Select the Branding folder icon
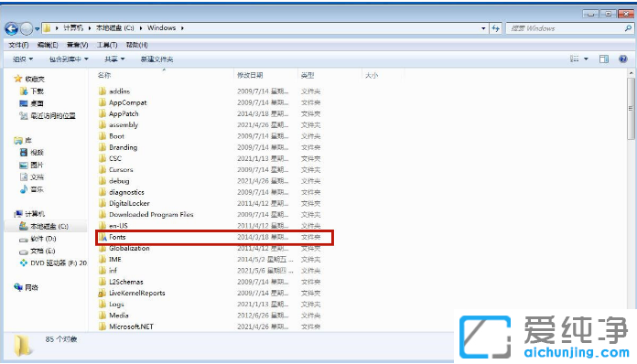Image resolution: width=637 pixels, height=364 pixels. pos(103,147)
